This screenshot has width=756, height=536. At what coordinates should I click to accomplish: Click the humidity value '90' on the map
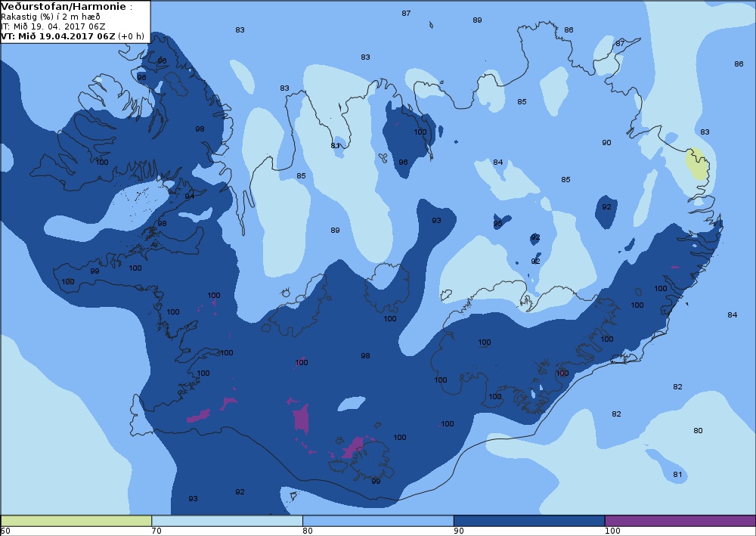click(x=606, y=143)
